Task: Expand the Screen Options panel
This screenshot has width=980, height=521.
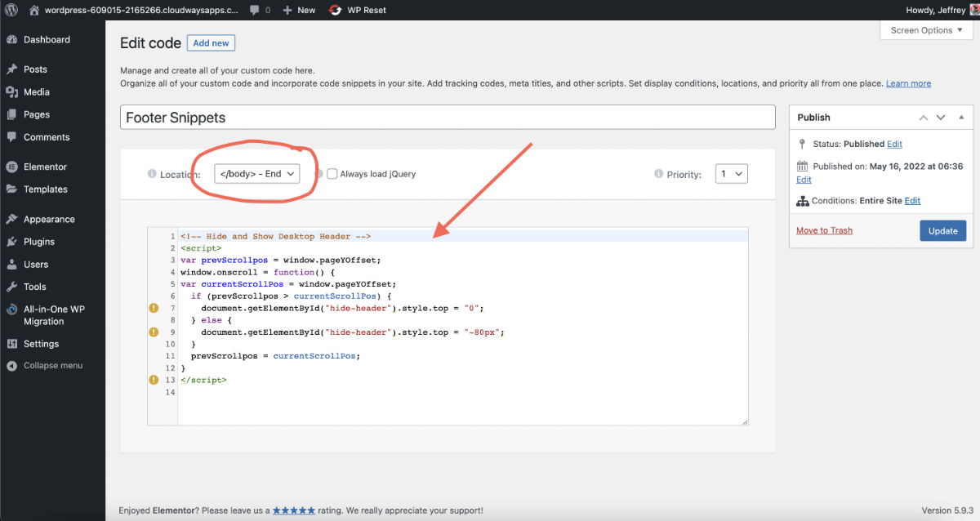Action: pos(925,30)
